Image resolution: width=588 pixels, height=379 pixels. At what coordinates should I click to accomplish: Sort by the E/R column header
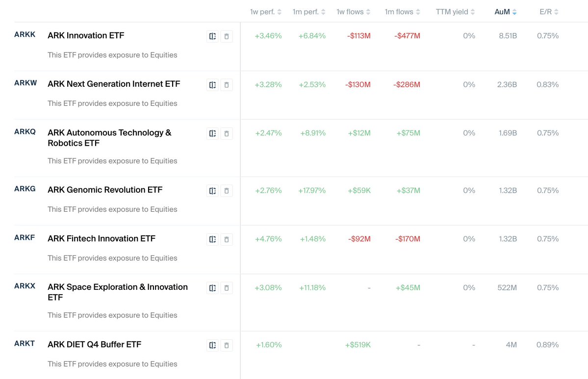point(549,12)
